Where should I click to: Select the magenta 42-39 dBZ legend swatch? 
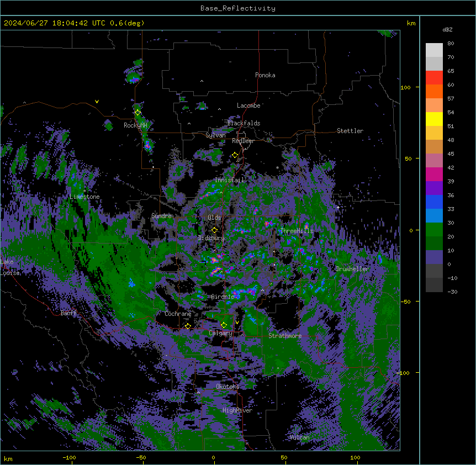[434, 174]
